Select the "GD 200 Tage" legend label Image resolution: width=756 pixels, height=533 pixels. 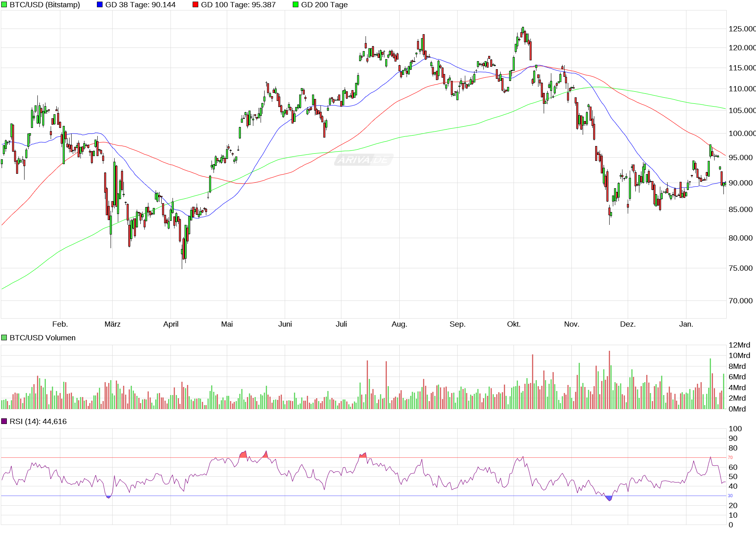click(x=325, y=5)
